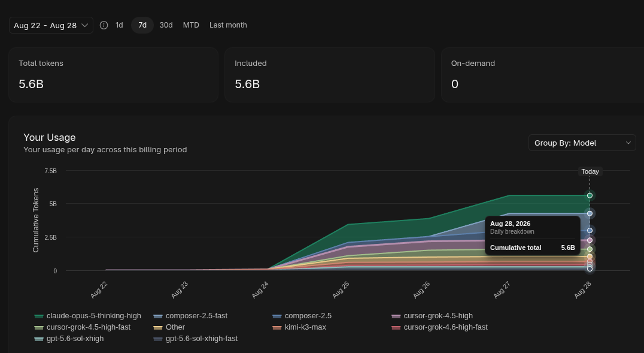Click the On-demand card
Viewport: 644px width, 353px height.
coord(543,75)
